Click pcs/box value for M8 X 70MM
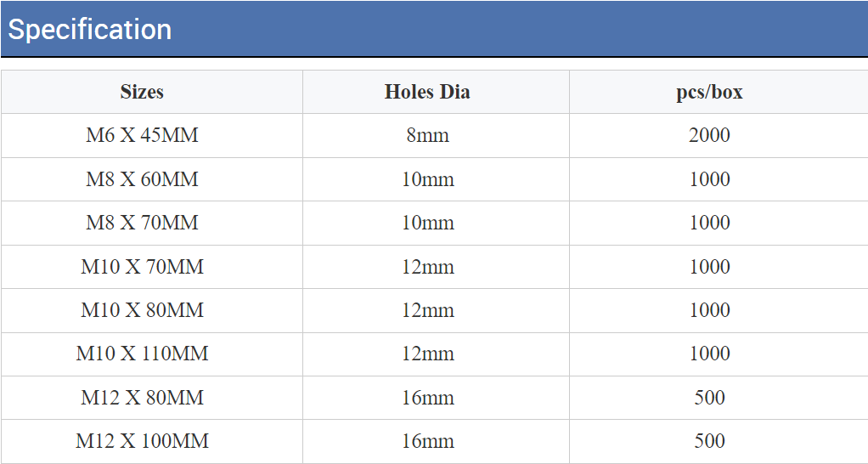This screenshot has height=464, width=868. [709, 223]
